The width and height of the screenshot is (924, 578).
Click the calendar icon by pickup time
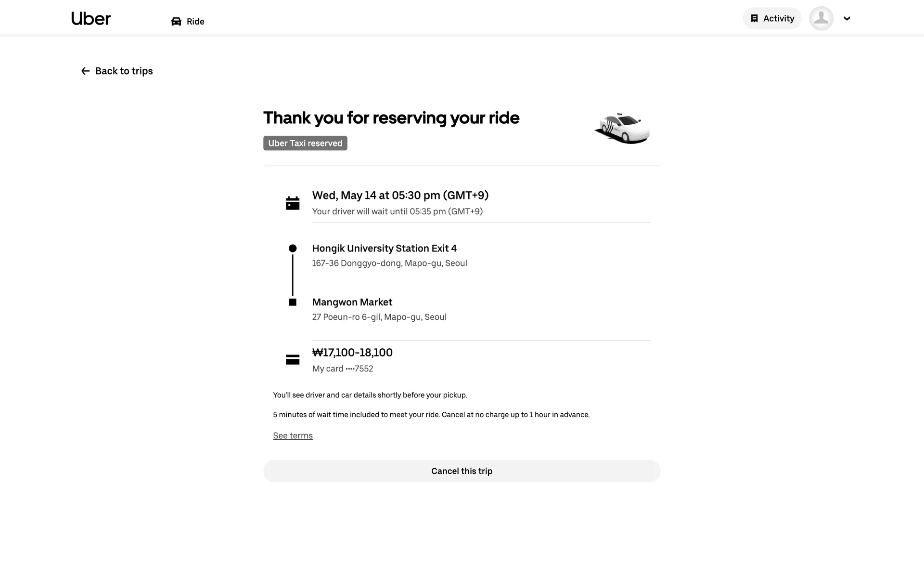point(293,203)
